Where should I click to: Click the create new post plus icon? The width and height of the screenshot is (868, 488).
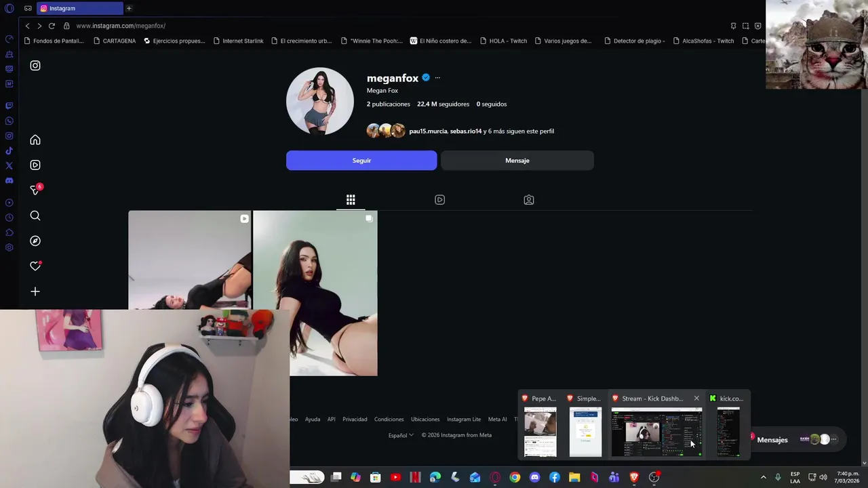click(35, 291)
